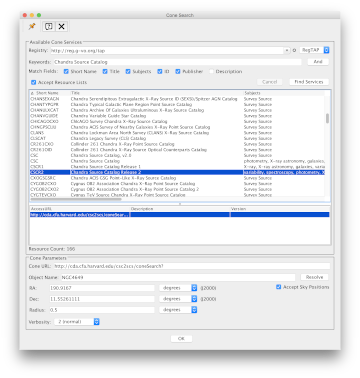Click the AccessURL column header
The width and height of the screenshot is (360, 378).
pos(80,209)
